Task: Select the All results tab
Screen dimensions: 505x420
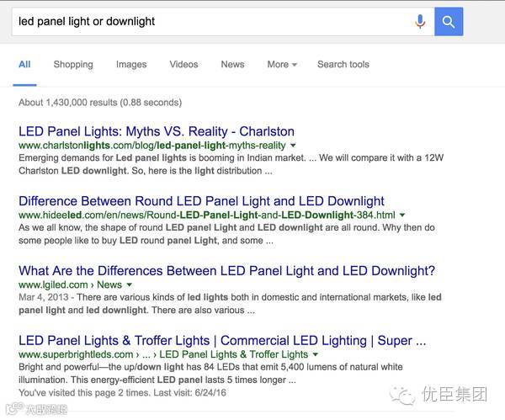Action: tap(24, 65)
